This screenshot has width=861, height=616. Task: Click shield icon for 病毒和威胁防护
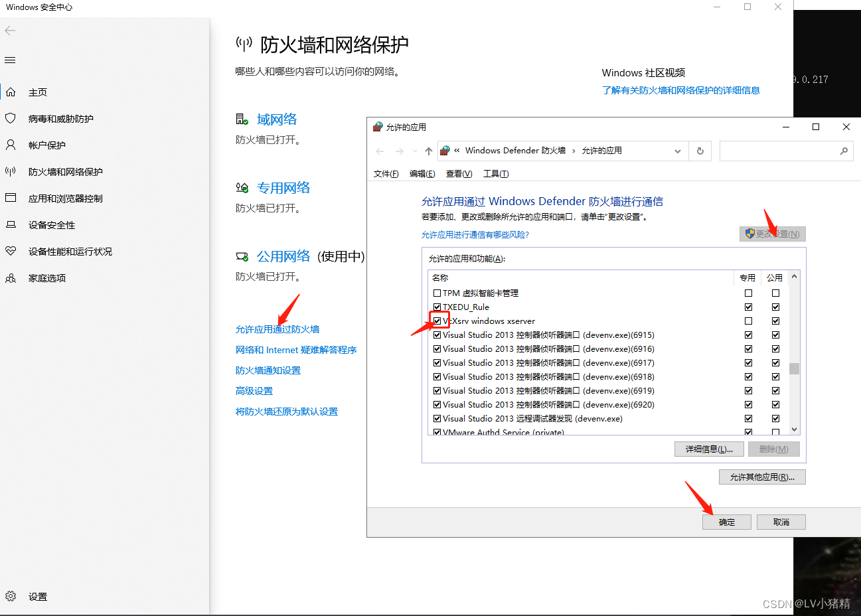11,118
